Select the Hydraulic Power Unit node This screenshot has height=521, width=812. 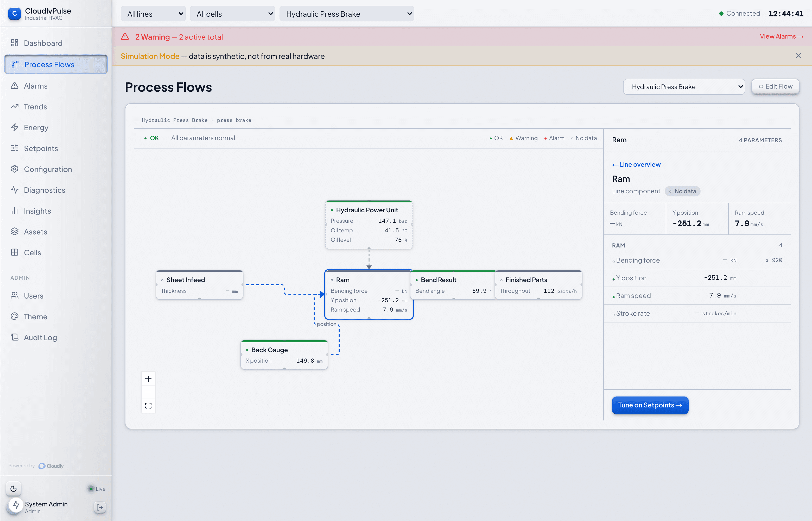click(x=369, y=225)
